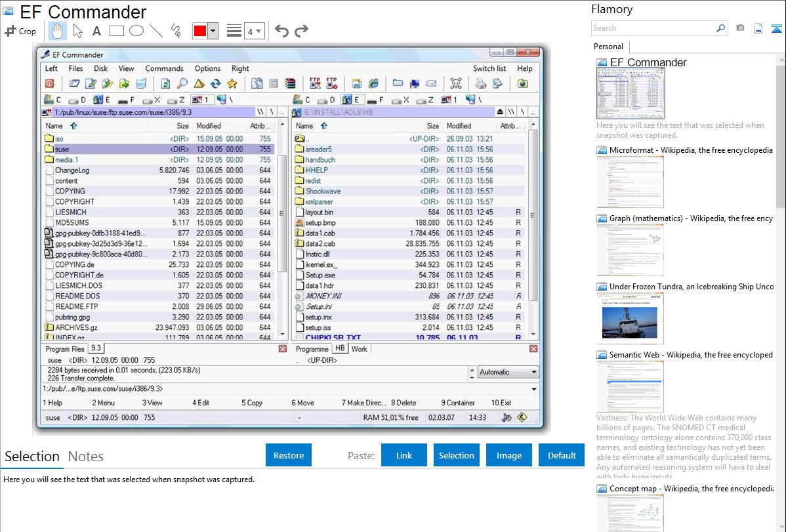Open the Personal tab

608,47
